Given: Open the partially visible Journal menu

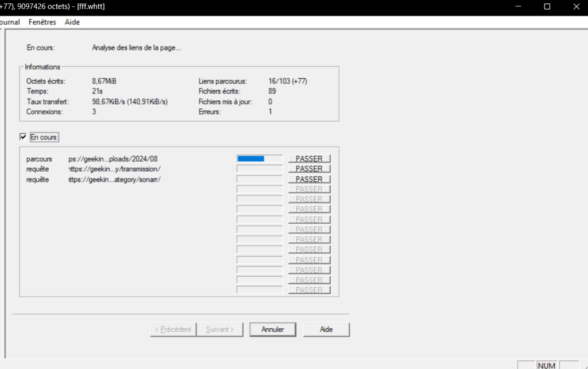Looking at the screenshot, I should (x=10, y=22).
